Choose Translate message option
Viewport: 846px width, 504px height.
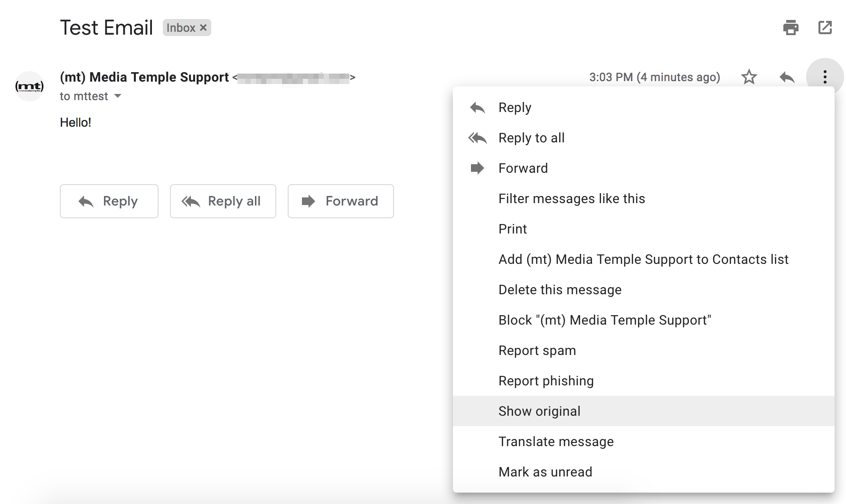[556, 442]
